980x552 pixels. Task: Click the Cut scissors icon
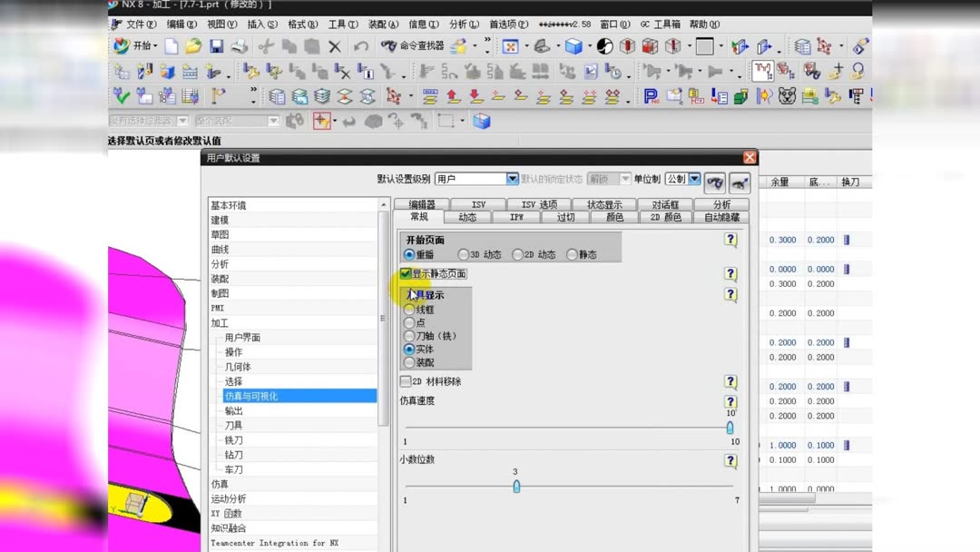tap(265, 46)
